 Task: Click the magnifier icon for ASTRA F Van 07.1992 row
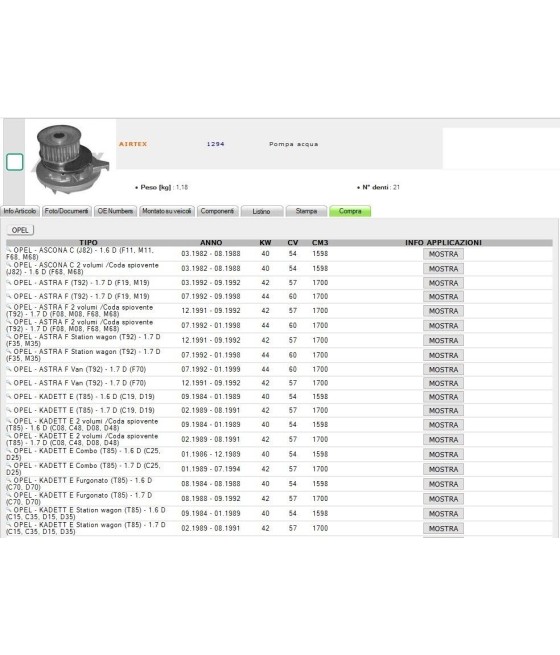click(9, 369)
